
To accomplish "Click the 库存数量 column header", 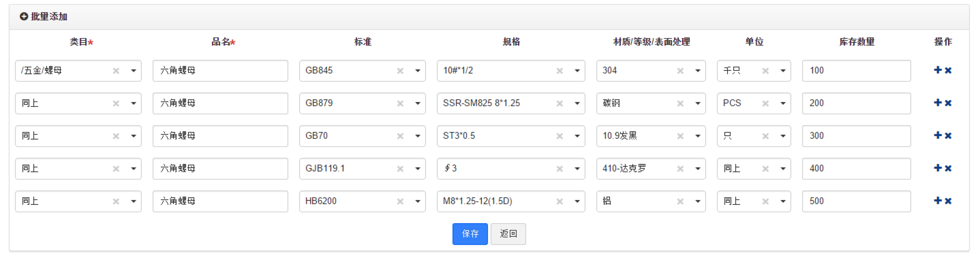I will point(857,42).
